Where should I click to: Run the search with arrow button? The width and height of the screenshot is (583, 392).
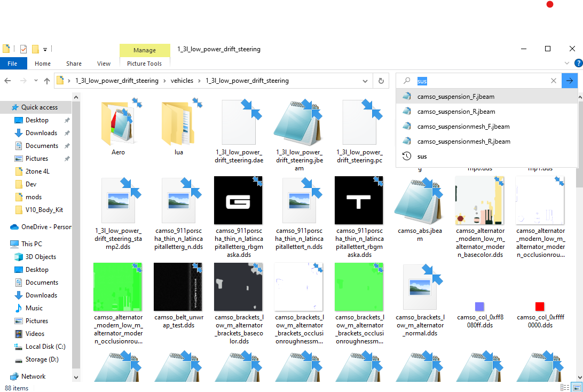[569, 81]
